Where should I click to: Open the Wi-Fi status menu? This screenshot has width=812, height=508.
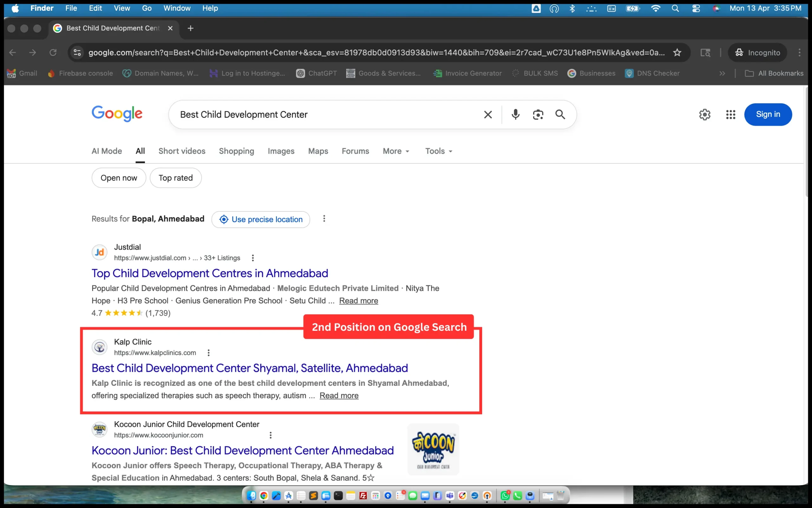pos(655,8)
